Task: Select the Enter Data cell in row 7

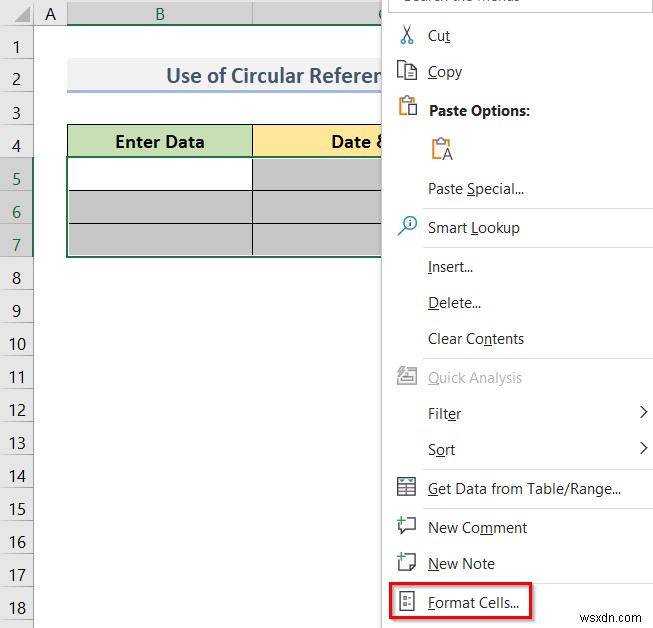Action: click(x=160, y=240)
